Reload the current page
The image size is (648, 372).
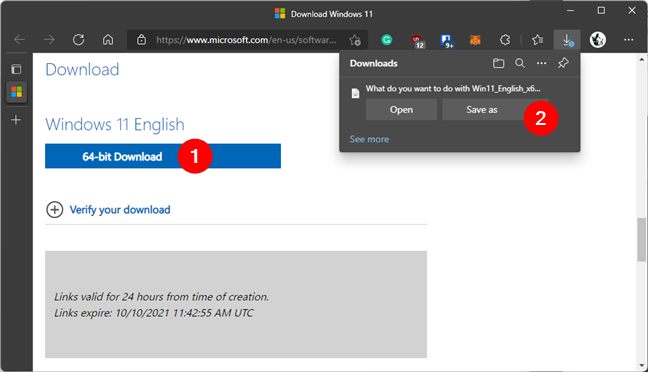click(x=79, y=40)
